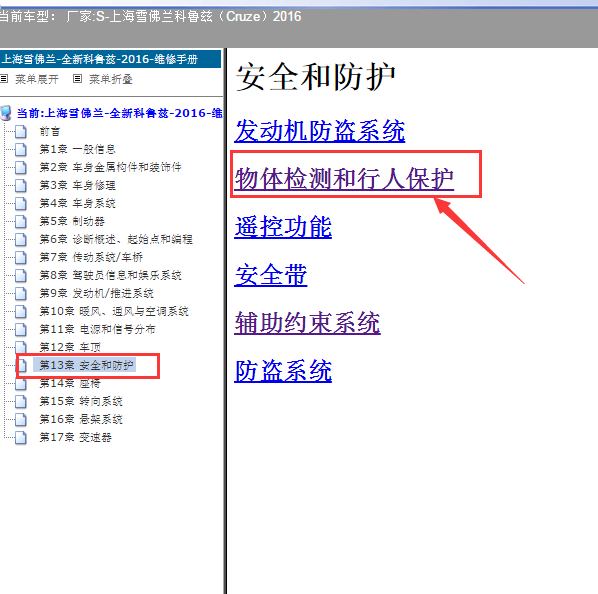Viewport: 598px width, 594px height.
Task: Open 发动机防盗系统 link
Action: [320, 131]
